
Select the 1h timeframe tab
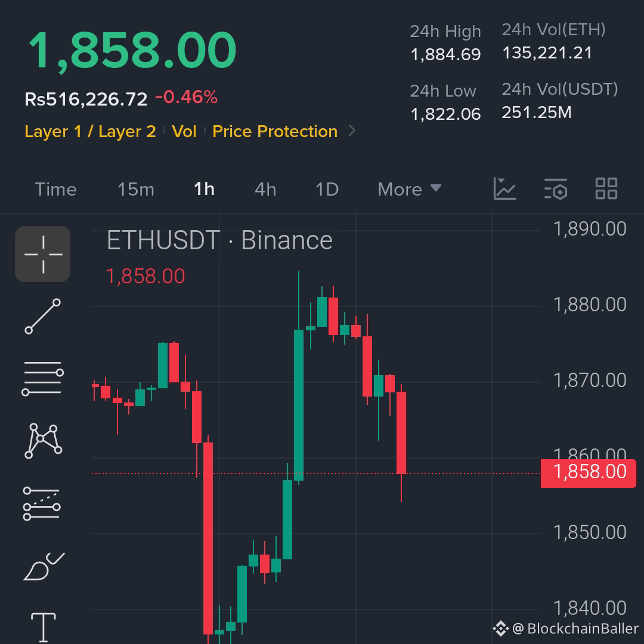click(x=204, y=190)
